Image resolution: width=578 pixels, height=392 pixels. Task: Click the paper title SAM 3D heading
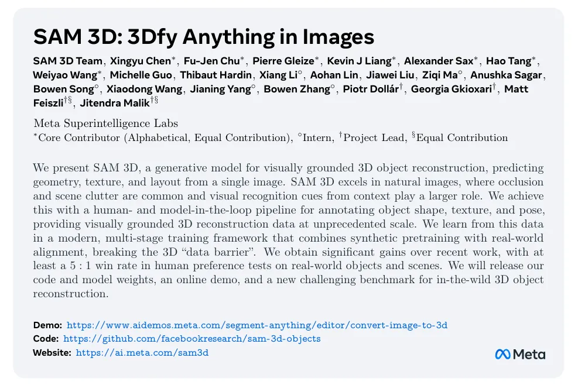point(203,37)
